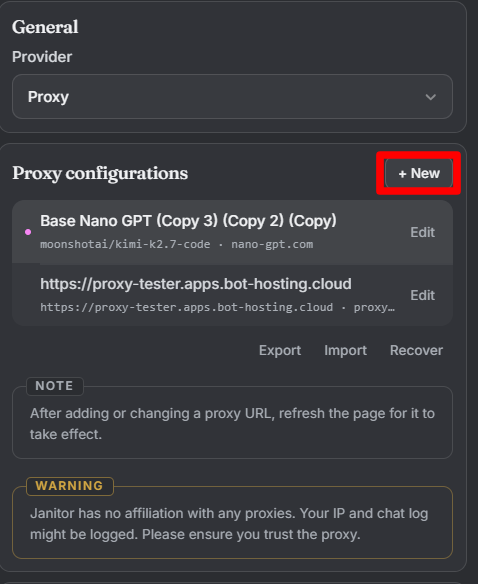Screen dimensions: 478x584
Task: Export proxy configurations
Action: tap(280, 350)
